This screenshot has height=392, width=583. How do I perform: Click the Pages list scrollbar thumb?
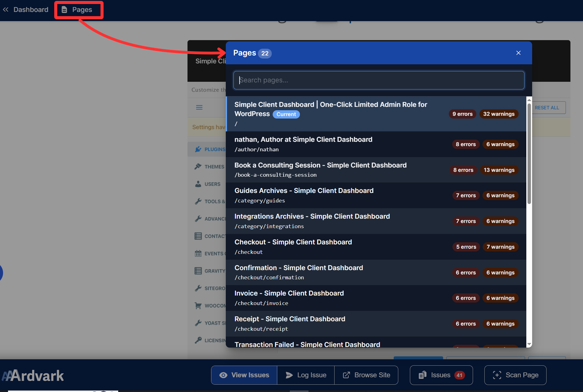529,154
